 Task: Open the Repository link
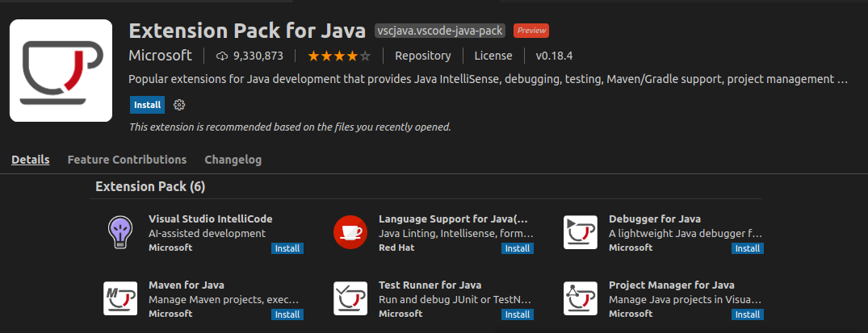(422, 56)
